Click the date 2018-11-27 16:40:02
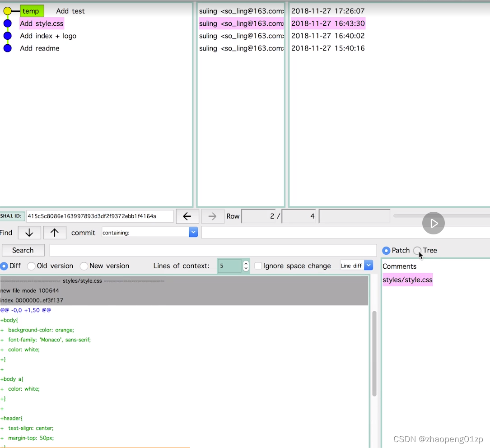This screenshot has width=490, height=448. 328,36
